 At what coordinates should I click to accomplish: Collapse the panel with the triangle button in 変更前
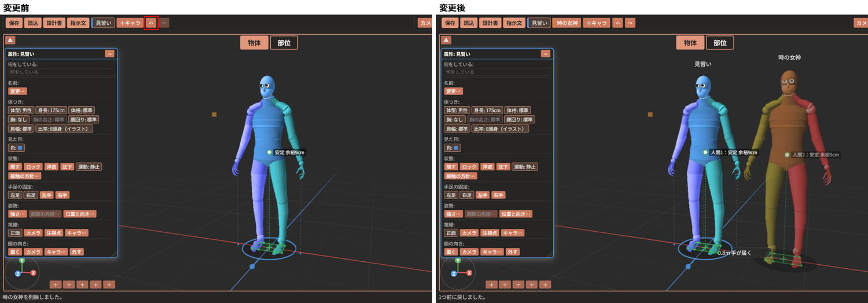[10, 40]
